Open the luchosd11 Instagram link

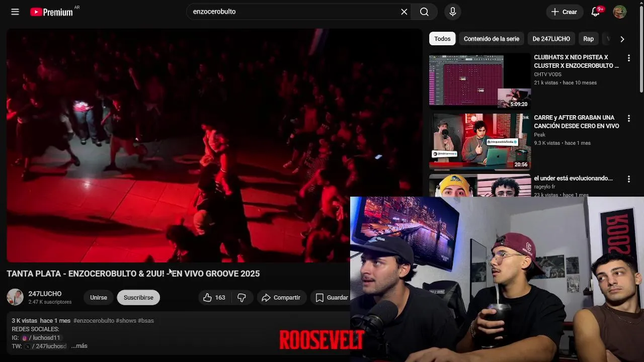click(x=41, y=338)
